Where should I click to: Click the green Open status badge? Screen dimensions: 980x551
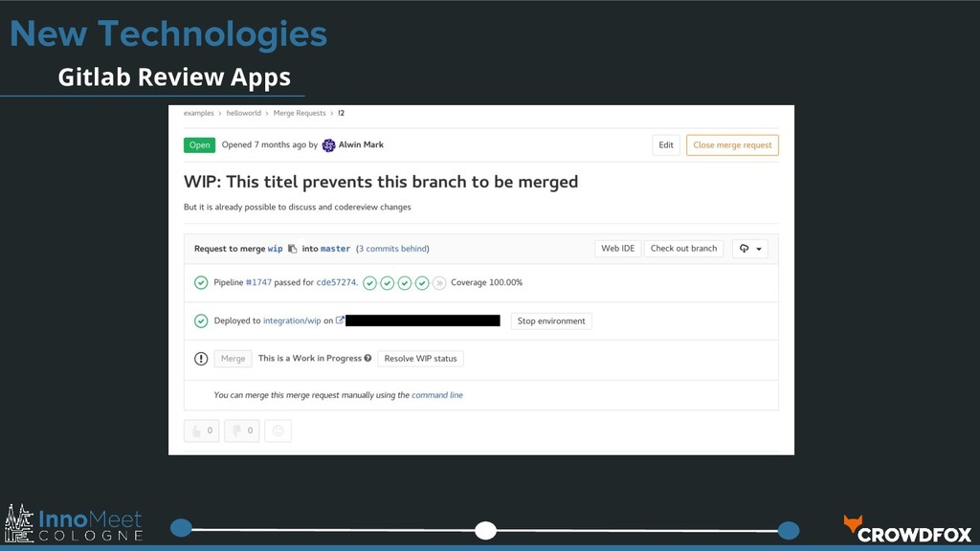[199, 145]
